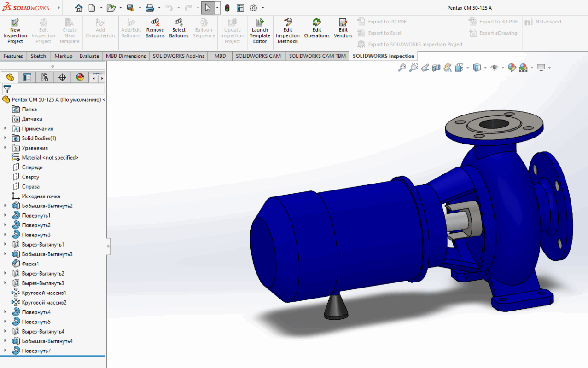Image resolution: width=588 pixels, height=368 pixels.
Task: Expand the Примечания tree node
Action: point(5,129)
